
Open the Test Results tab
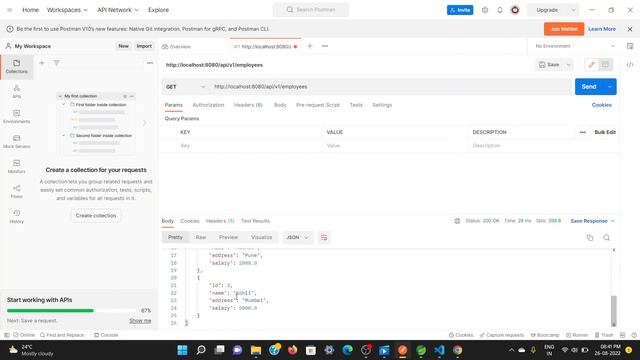[255, 221]
